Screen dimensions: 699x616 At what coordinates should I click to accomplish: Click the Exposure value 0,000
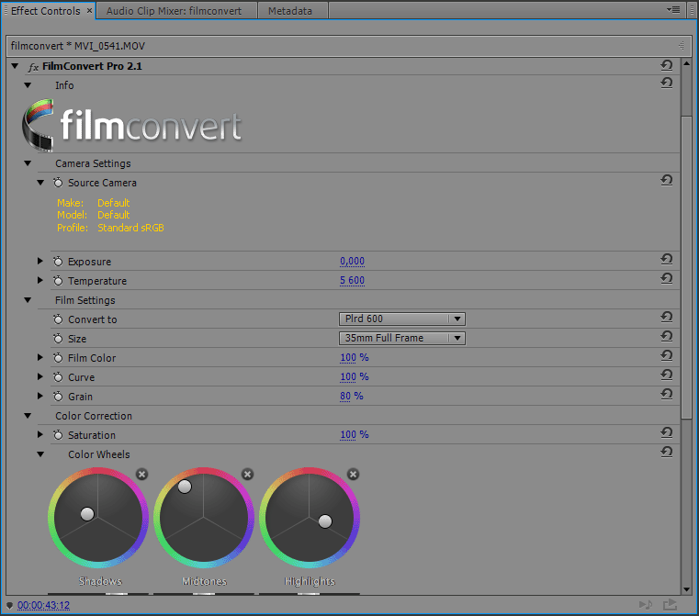click(x=352, y=261)
